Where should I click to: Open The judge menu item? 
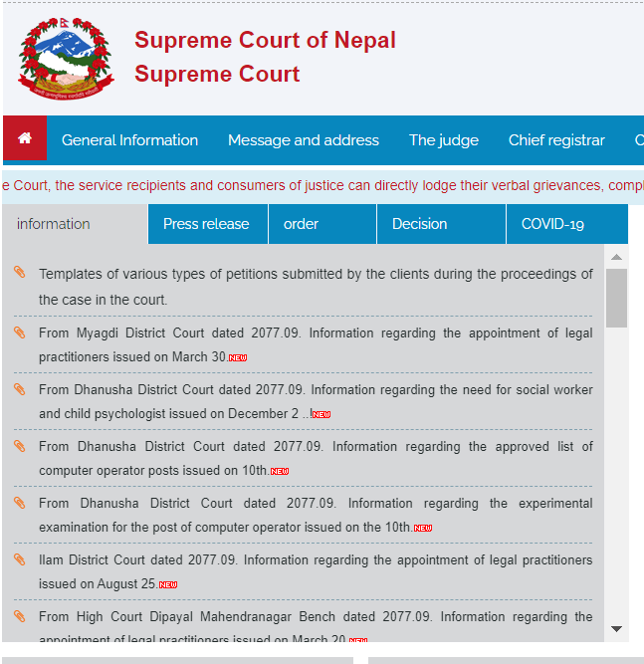443,140
